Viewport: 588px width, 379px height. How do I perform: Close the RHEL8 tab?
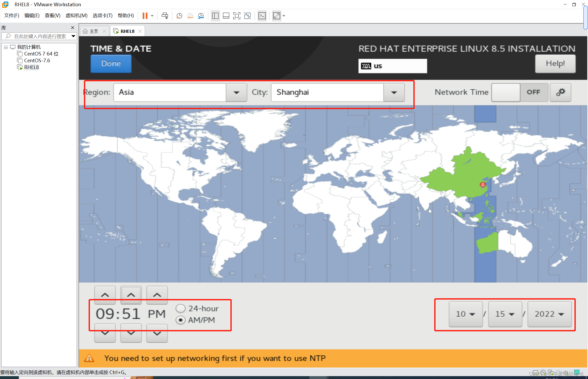click(140, 31)
